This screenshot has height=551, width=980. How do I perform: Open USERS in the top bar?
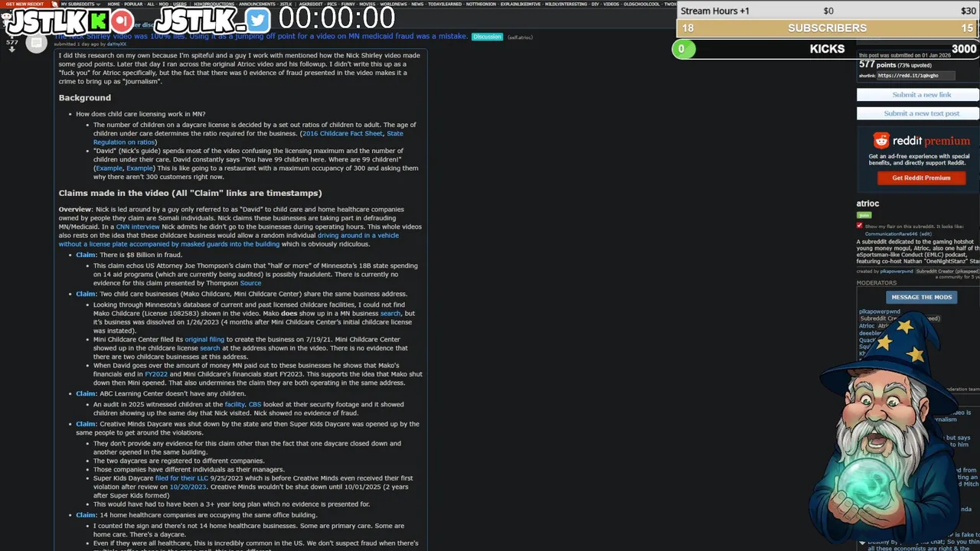point(180,4)
